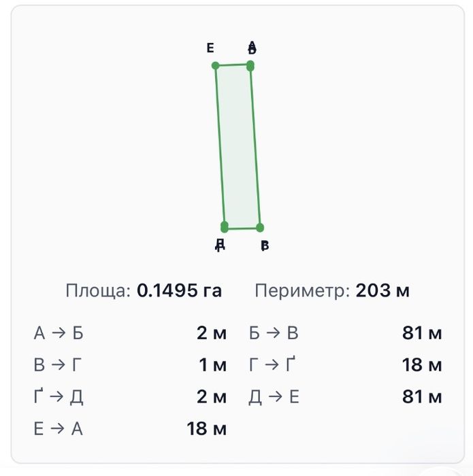The height and width of the screenshot is (476, 473).
Task: Click the vertex label В below polygon
Action: point(265,245)
